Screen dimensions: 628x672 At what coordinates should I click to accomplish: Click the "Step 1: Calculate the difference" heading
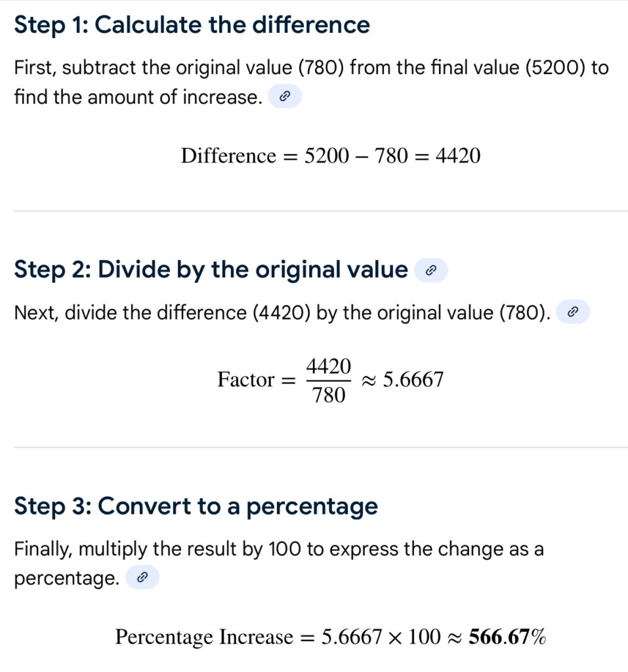click(x=192, y=26)
